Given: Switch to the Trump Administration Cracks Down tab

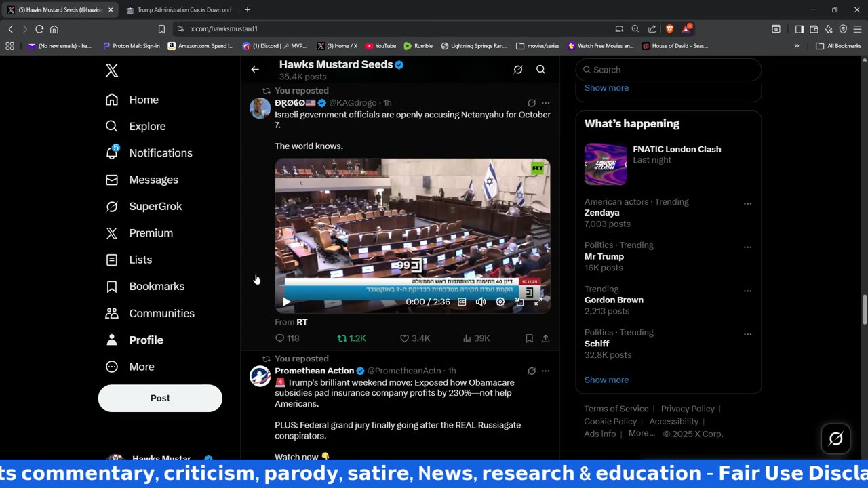Looking at the screenshot, I should [179, 9].
